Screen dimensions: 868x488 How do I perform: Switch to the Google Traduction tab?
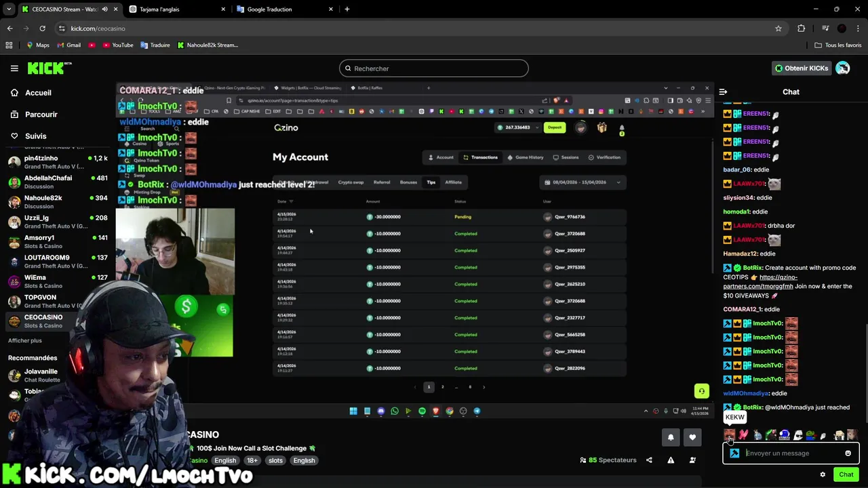coord(283,9)
